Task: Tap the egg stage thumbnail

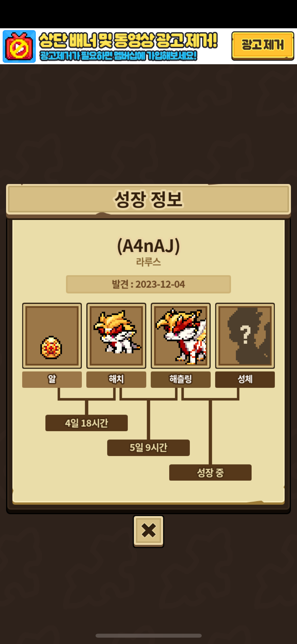Action: 52,336
